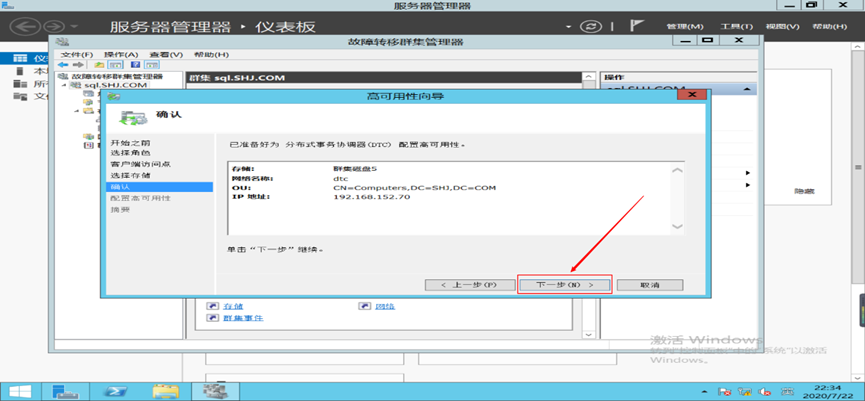Click the speaker volume tray icon
865x401 pixels.
pyautogui.click(x=764, y=392)
